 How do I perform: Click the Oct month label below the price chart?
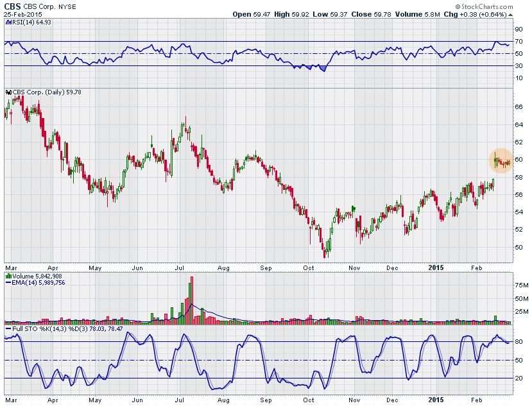[x=309, y=266]
